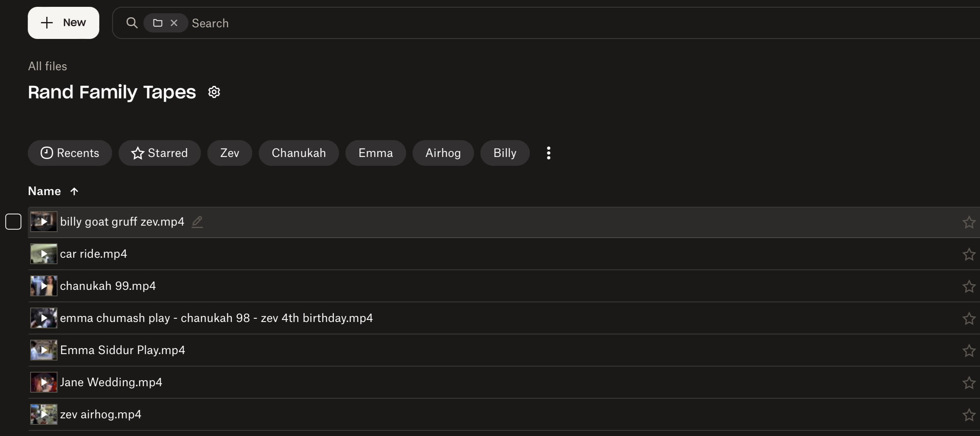
Task: Open folder settings gear icon
Action: tap(214, 92)
